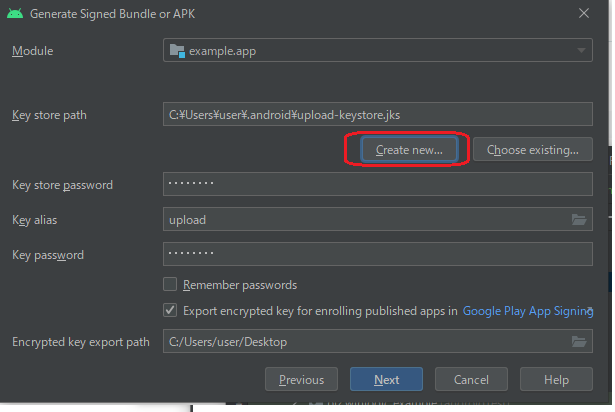Click the example.app module folder icon
This screenshot has width=615, height=412.
pos(177,51)
